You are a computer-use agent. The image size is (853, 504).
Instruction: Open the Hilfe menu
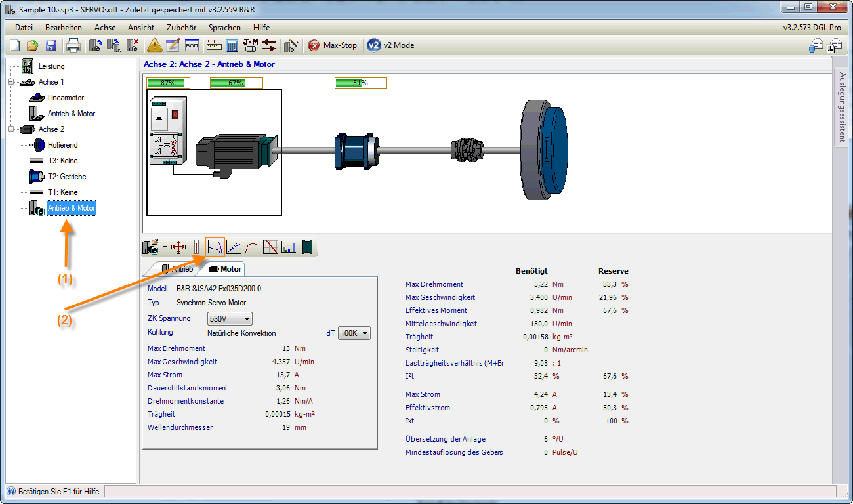click(261, 28)
